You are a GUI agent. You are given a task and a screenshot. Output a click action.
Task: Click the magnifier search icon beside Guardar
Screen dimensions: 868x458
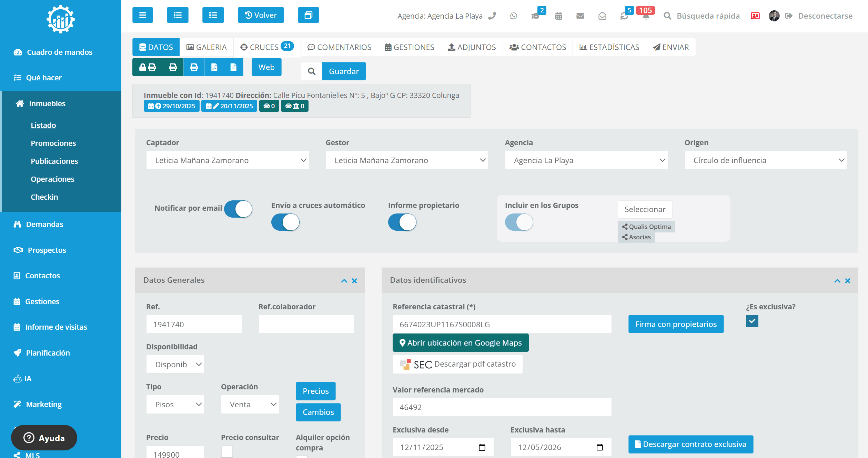pyautogui.click(x=312, y=71)
